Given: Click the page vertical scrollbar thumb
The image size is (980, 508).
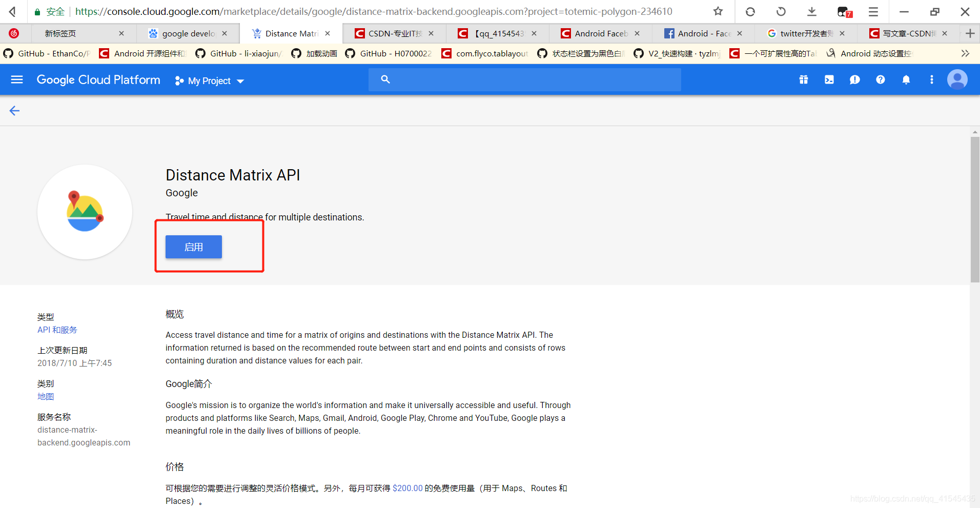Looking at the screenshot, I should [974, 209].
